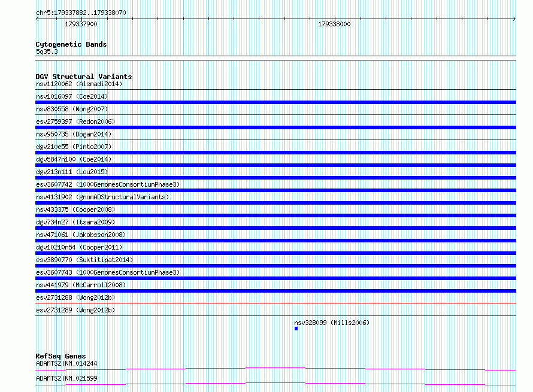Click the red line under esv2731289 (Wong2012b)

(275, 316)
